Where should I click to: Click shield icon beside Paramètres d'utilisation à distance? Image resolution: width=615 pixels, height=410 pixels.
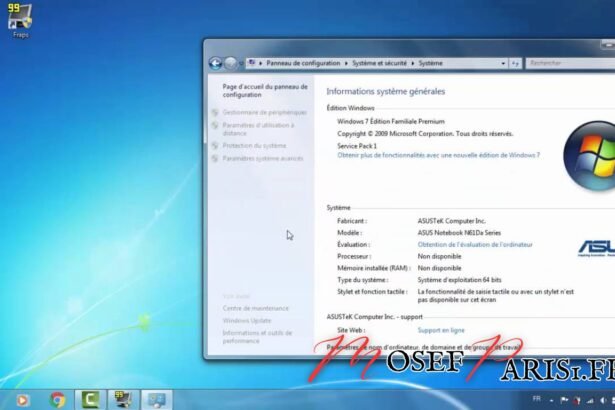[x=215, y=125]
